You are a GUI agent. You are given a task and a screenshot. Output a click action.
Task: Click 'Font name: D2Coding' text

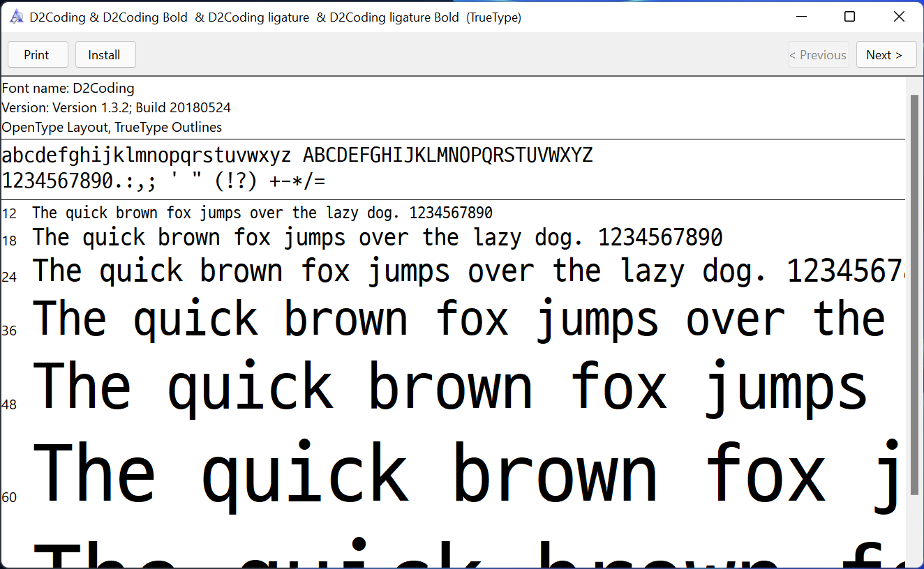tap(68, 89)
